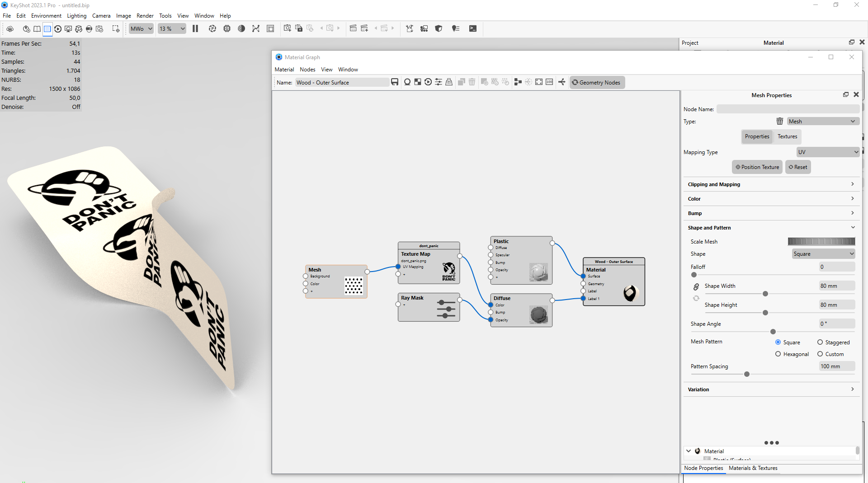Click the align nodes icon in graph toolbar
This screenshot has width=868, height=483.
(518, 82)
